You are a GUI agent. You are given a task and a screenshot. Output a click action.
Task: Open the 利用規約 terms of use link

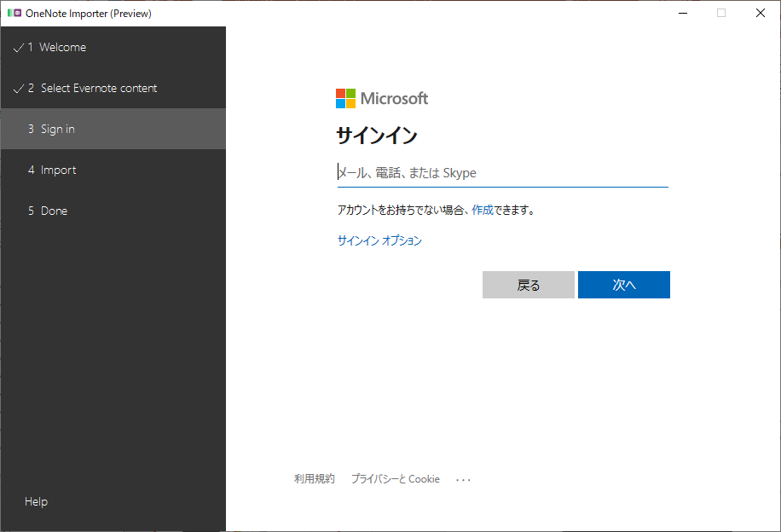pyautogui.click(x=315, y=478)
